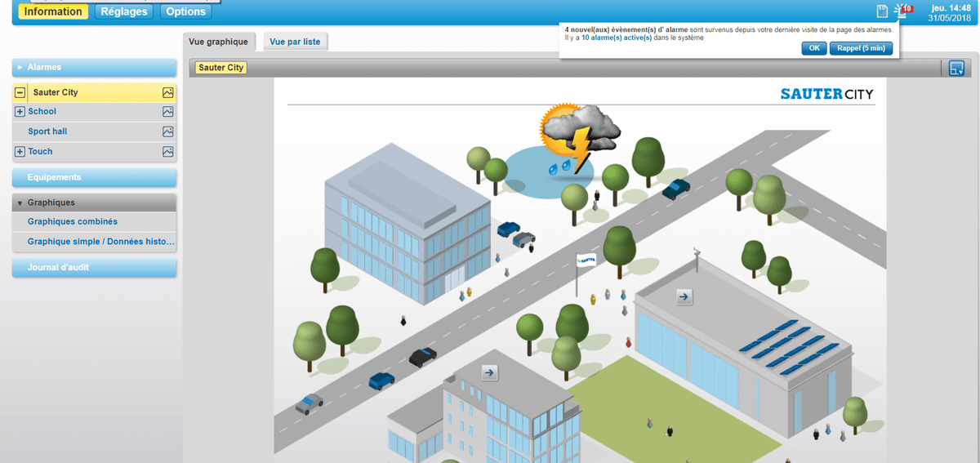Image resolution: width=980 pixels, height=463 pixels.
Task: Expand the Touch tree node
Action: coord(20,152)
